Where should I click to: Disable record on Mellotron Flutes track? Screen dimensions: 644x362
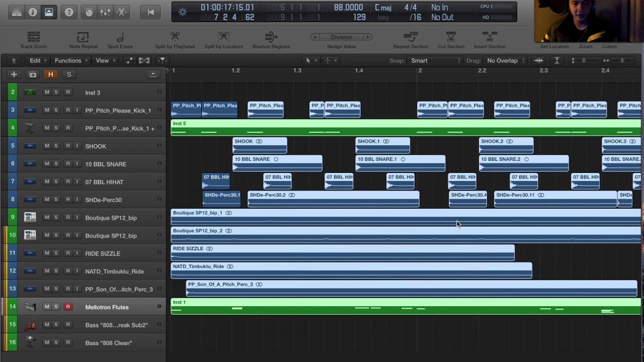tap(68, 307)
